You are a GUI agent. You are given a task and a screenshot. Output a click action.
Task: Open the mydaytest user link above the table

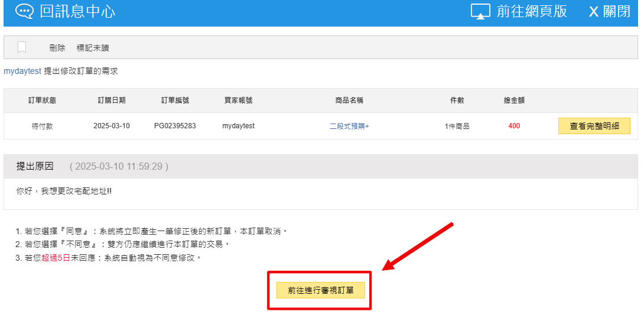tap(22, 71)
